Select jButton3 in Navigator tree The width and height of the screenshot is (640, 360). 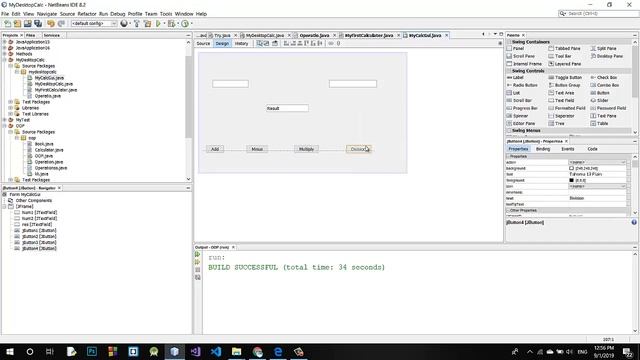39,242
